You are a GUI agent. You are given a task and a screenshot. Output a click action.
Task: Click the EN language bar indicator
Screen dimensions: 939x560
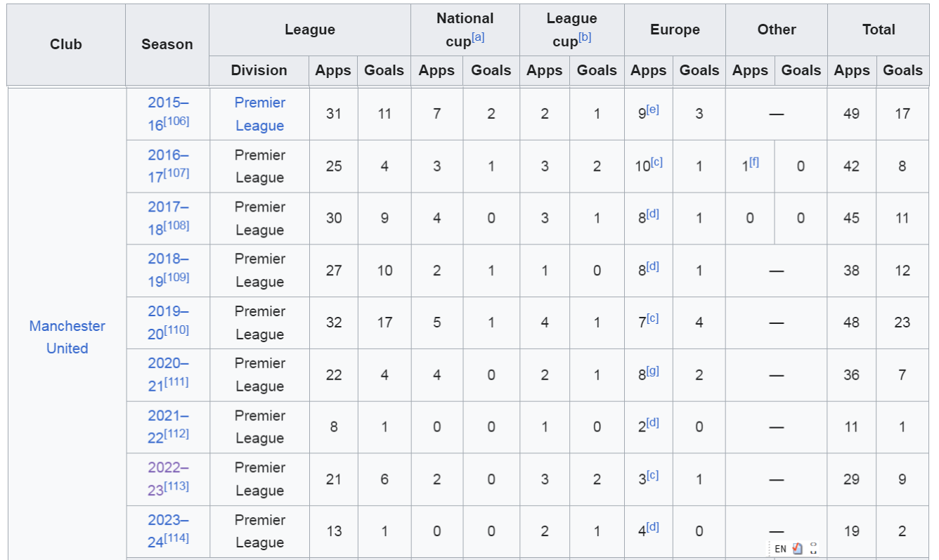pyautogui.click(x=780, y=549)
